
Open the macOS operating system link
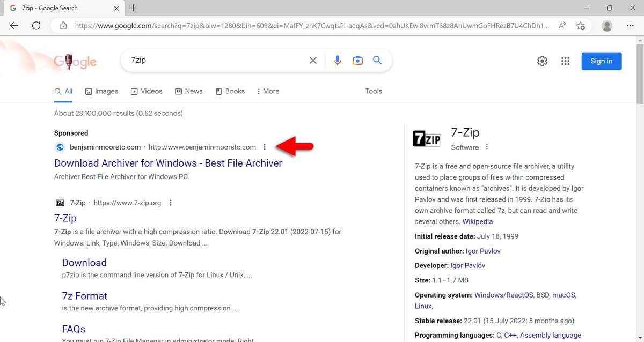point(563,295)
